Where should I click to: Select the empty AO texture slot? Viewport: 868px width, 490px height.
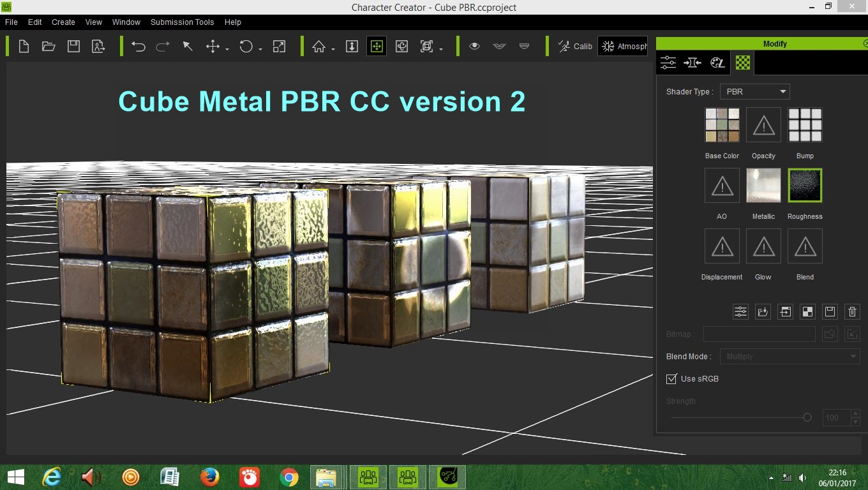[722, 186]
